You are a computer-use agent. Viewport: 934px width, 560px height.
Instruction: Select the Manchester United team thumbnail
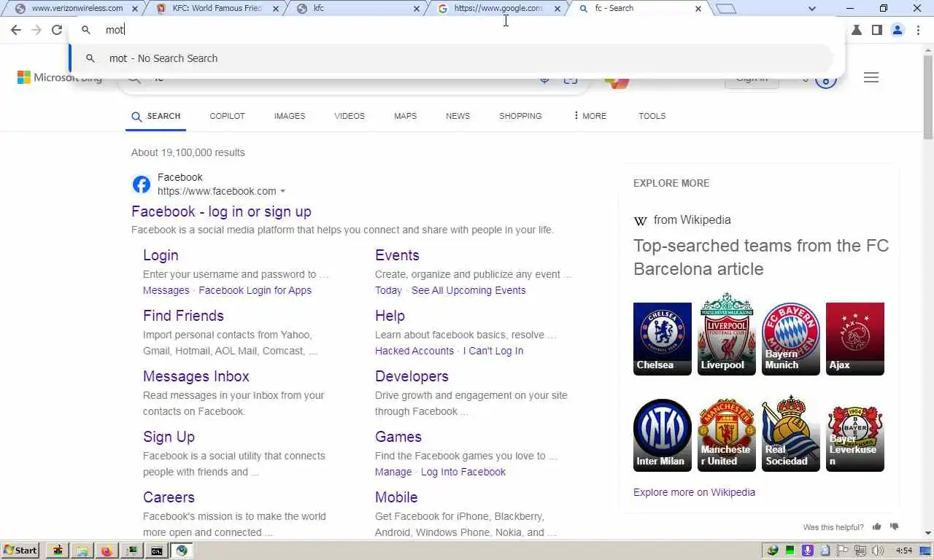(x=727, y=435)
